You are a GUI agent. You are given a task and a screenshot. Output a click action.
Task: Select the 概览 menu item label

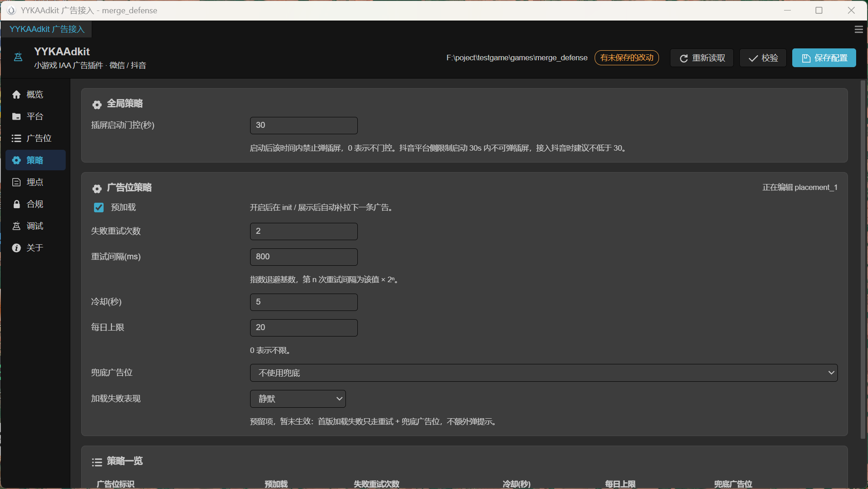pos(35,95)
